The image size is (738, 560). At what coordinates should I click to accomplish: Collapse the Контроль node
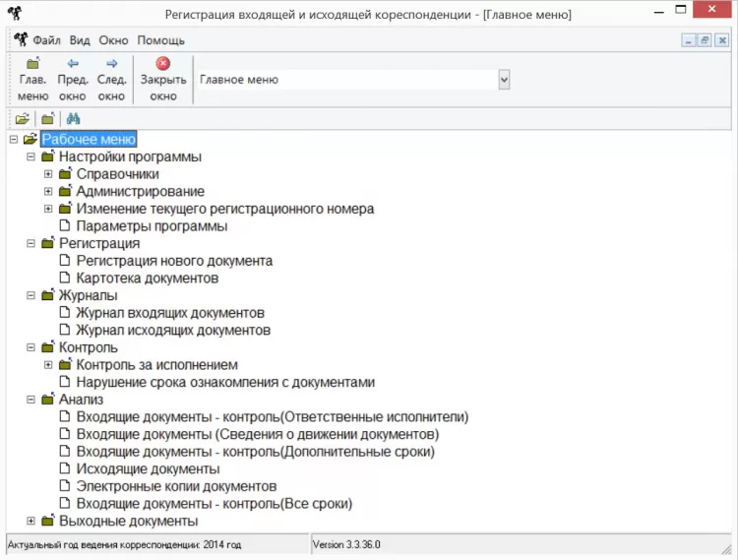tap(31, 347)
